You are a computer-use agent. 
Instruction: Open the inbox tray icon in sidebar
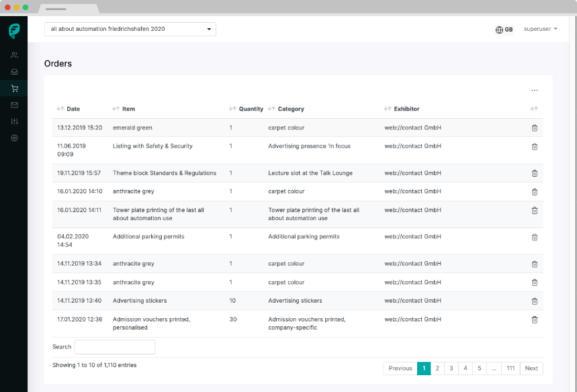click(x=14, y=72)
